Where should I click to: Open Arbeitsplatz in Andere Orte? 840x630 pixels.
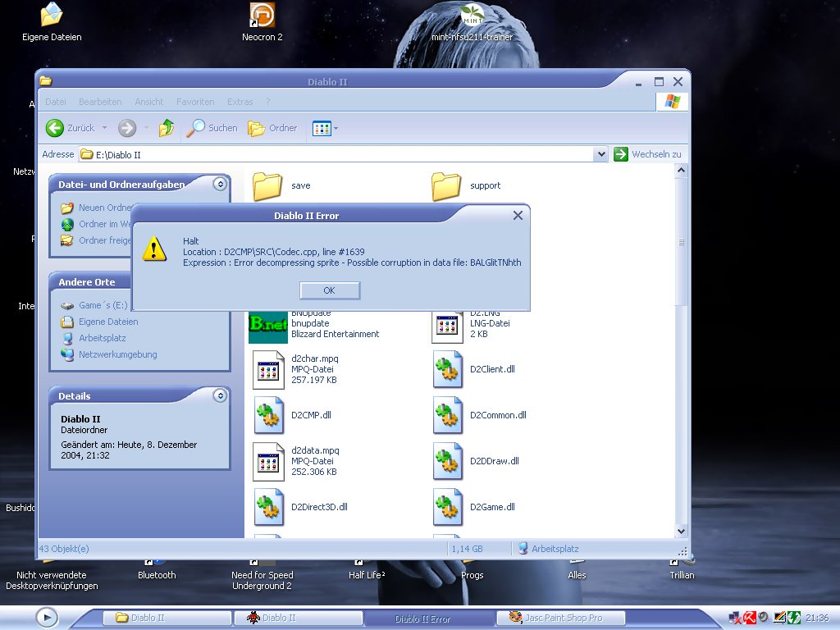(94, 338)
